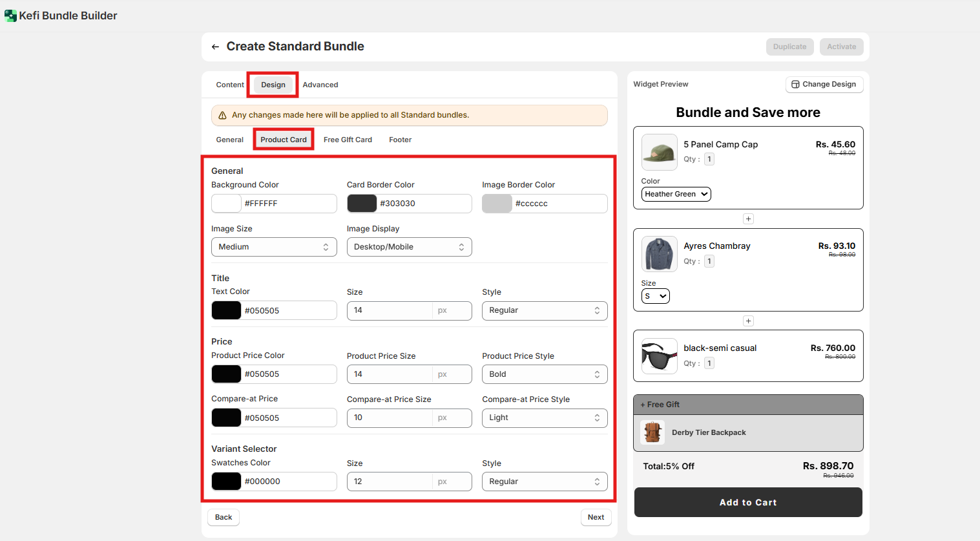
Task: Switch to the Advanced tab
Action: click(320, 85)
